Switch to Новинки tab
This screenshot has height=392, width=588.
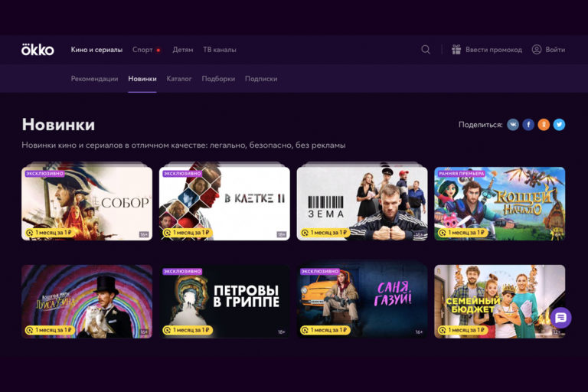click(142, 79)
